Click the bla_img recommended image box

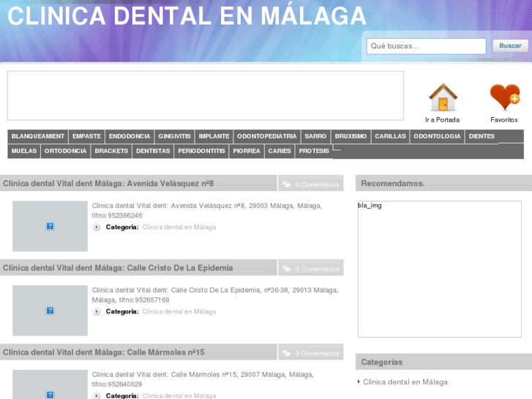439,269
